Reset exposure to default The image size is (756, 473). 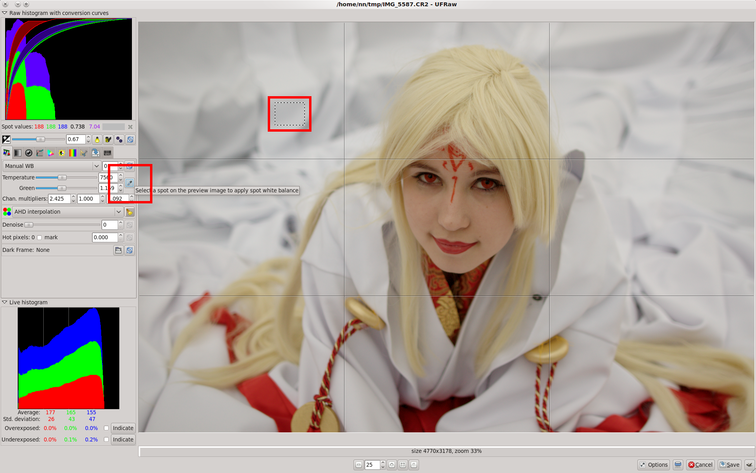point(130,139)
